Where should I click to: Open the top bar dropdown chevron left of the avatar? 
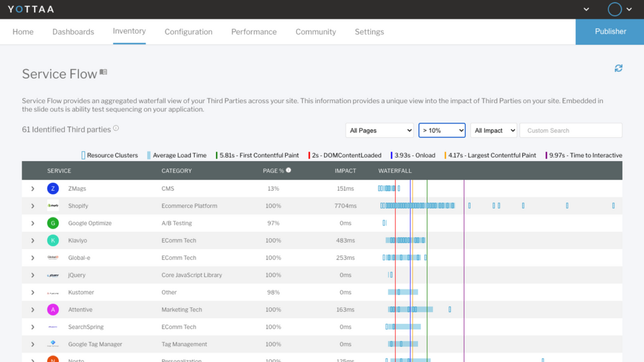click(x=586, y=9)
